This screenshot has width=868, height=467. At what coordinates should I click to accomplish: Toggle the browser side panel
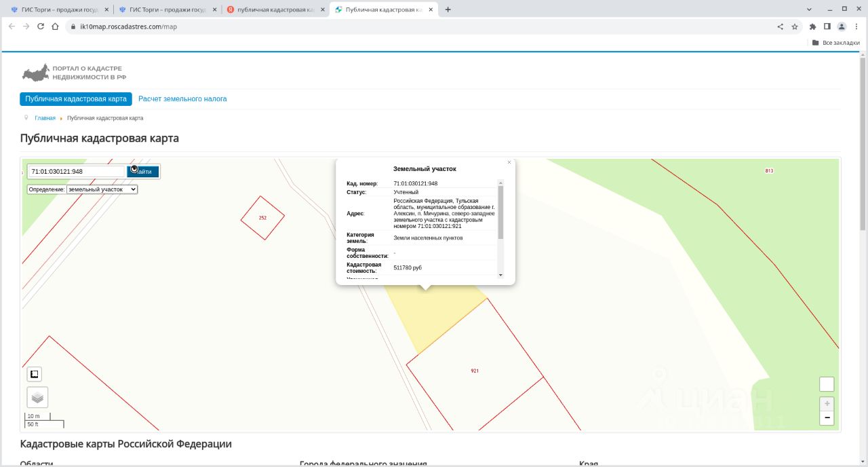pyautogui.click(x=827, y=26)
